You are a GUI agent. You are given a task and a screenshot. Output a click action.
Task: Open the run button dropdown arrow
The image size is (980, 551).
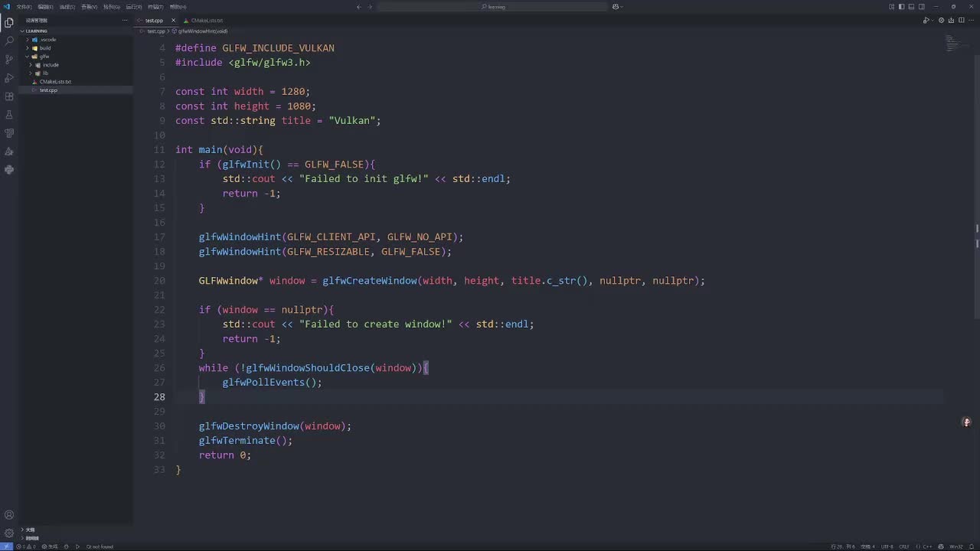[x=931, y=21]
